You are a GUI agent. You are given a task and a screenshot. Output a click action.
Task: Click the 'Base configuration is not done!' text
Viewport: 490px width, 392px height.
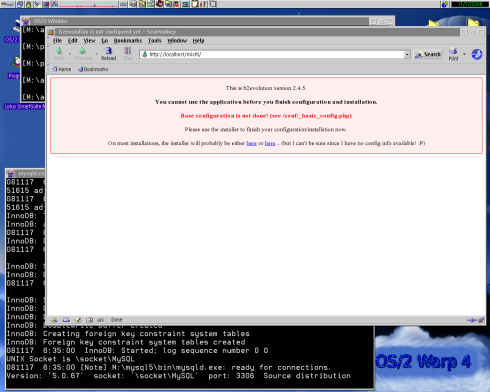[266, 116]
